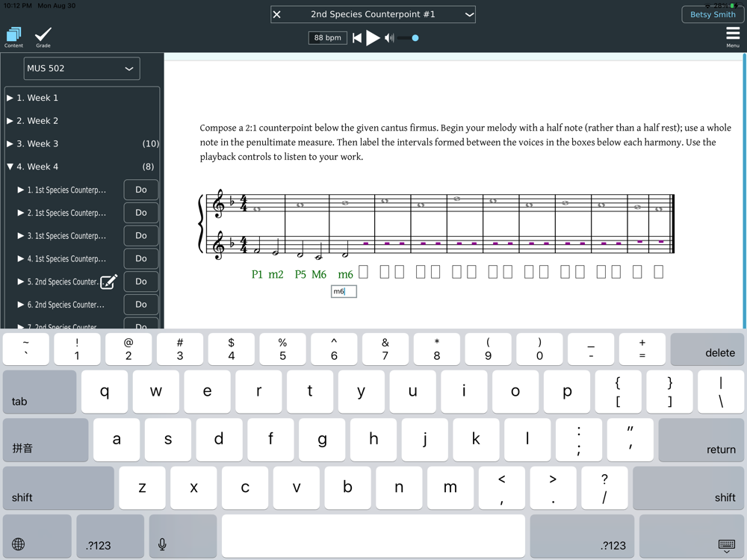Expand the Week 1 section
The width and height of the screenshot is (747, 560).
[x=10, y=98]
